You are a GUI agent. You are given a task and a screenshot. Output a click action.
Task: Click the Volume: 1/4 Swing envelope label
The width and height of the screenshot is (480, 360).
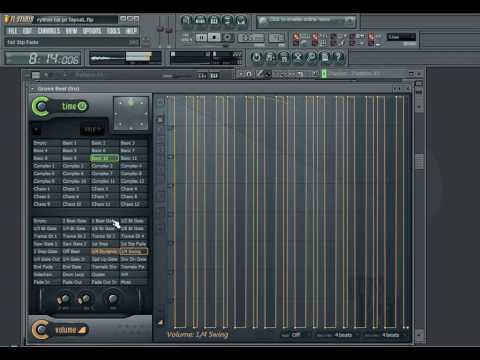tap(198, 335)
